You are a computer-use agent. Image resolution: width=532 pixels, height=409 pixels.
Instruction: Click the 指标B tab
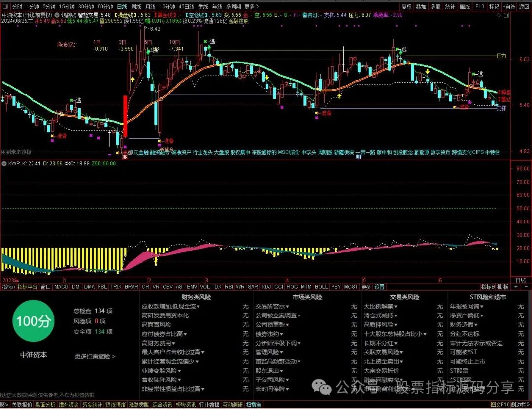point(488,287)
